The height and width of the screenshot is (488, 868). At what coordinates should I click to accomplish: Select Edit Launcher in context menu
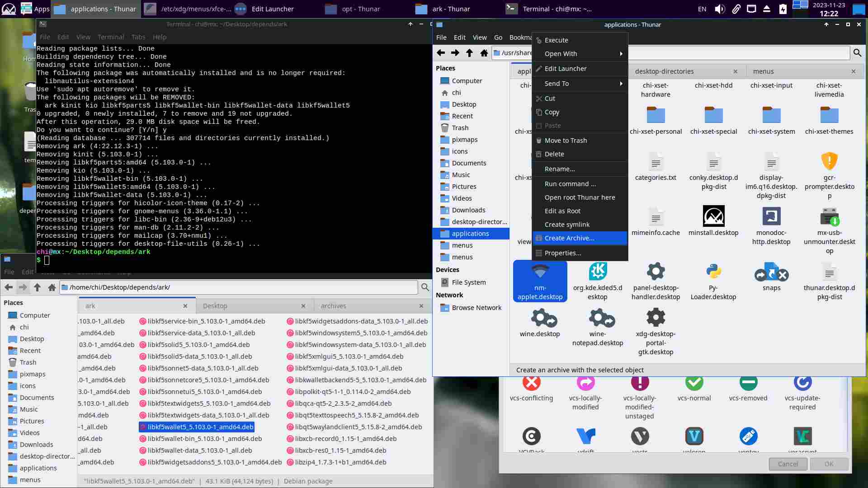pyautogui.click(x=566, y=69)
